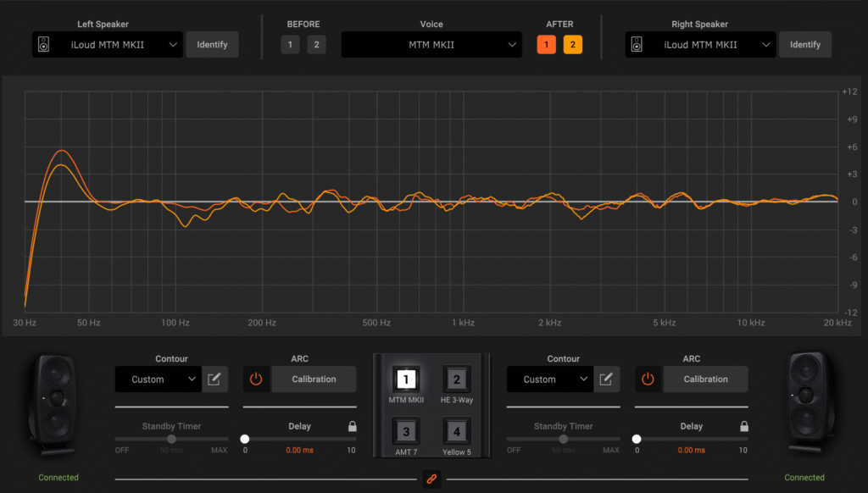The width and height of the screenshot is (868, 493).
Task: Click the +12 dB scale label
Action: [849, 91]
